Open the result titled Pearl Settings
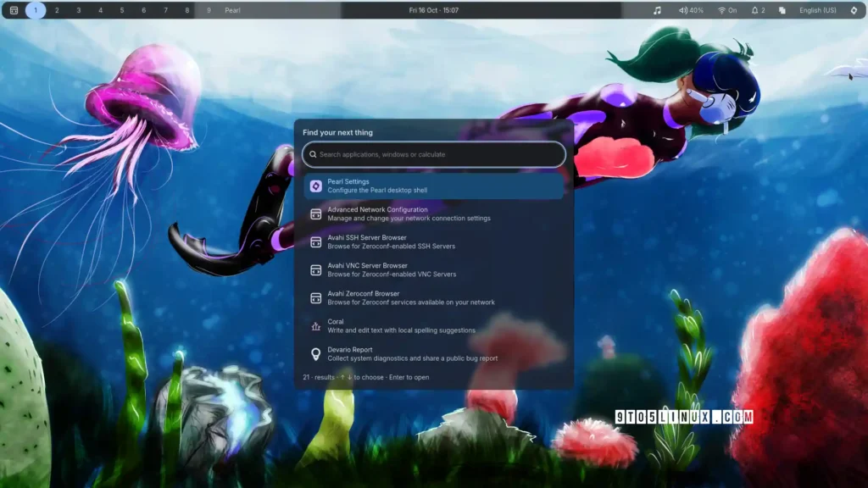 [434, 186]
